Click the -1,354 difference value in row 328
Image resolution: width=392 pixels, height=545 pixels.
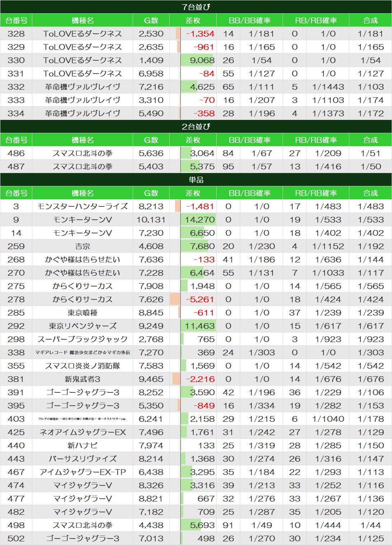(x=200, y=34)
